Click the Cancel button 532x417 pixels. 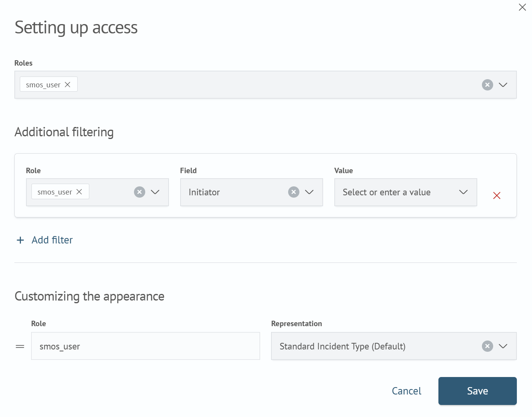(x=407, y=391)
